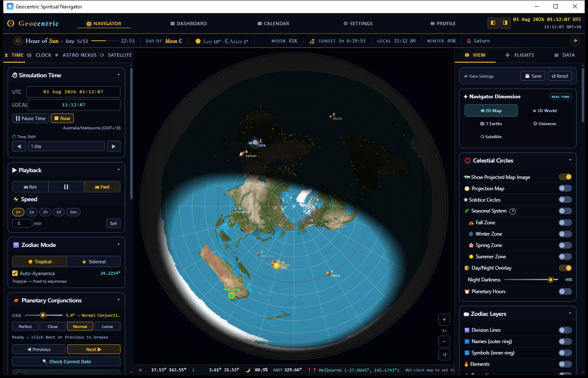Switch to the FLIGHTS tab
The height and width of the screenshot is (378, 588).
520,55
